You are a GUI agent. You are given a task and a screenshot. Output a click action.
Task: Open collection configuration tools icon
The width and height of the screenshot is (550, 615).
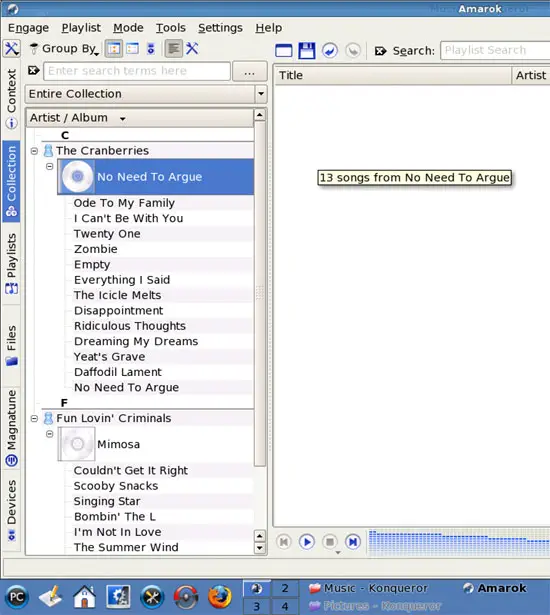pos(192,49)
